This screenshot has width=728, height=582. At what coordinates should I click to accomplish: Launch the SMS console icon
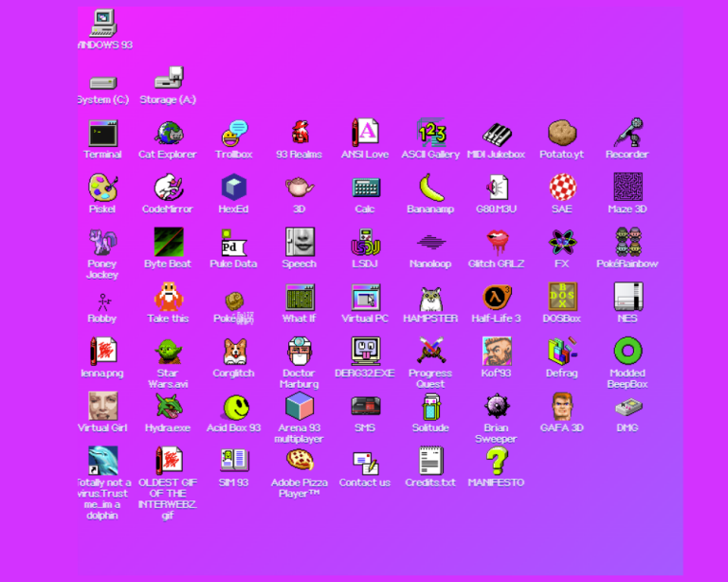point(365,406)
